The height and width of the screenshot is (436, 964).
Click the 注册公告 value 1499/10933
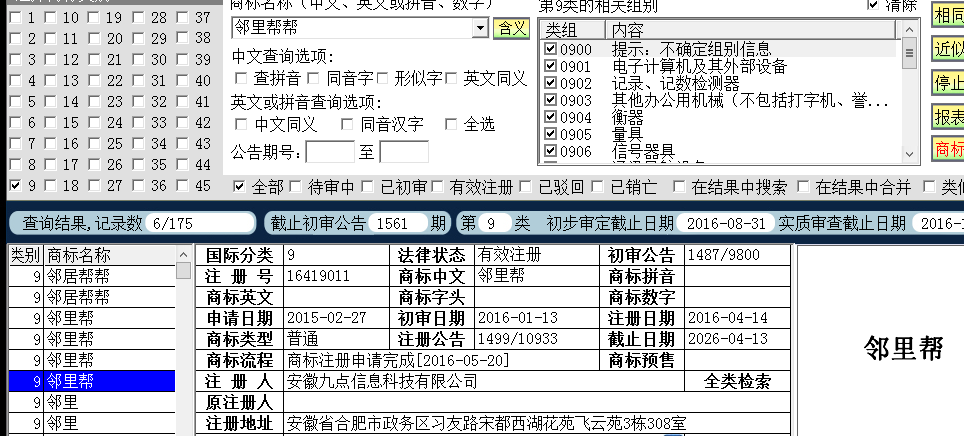(517, 338)
